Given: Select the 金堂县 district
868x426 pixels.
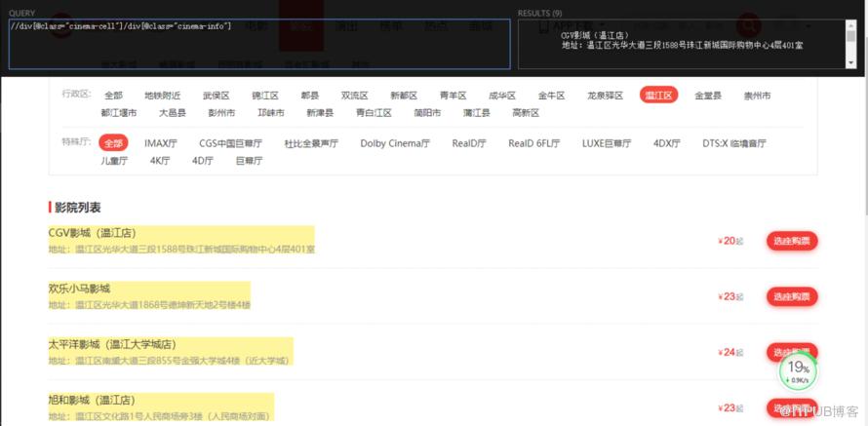Looking at the screenshot, I should pyautogui.click(x=708, y=96).
